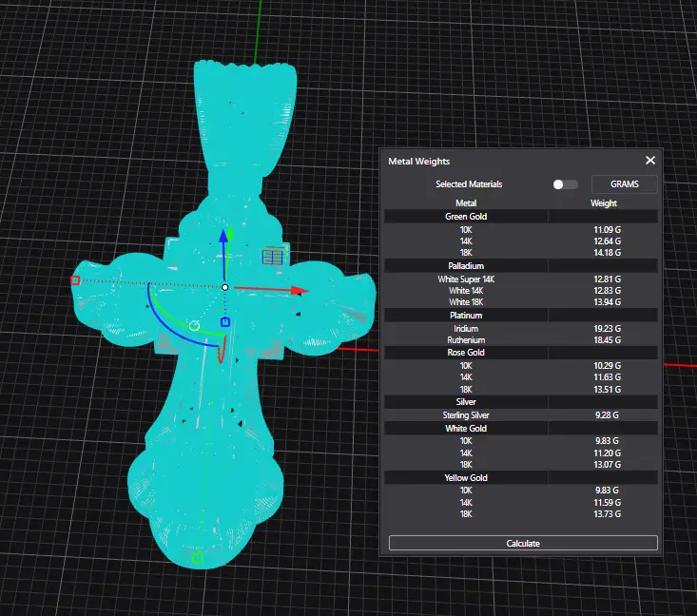Screen dimensions: 697x616
Task: Click the Weight column header
Action: point(604,202)
